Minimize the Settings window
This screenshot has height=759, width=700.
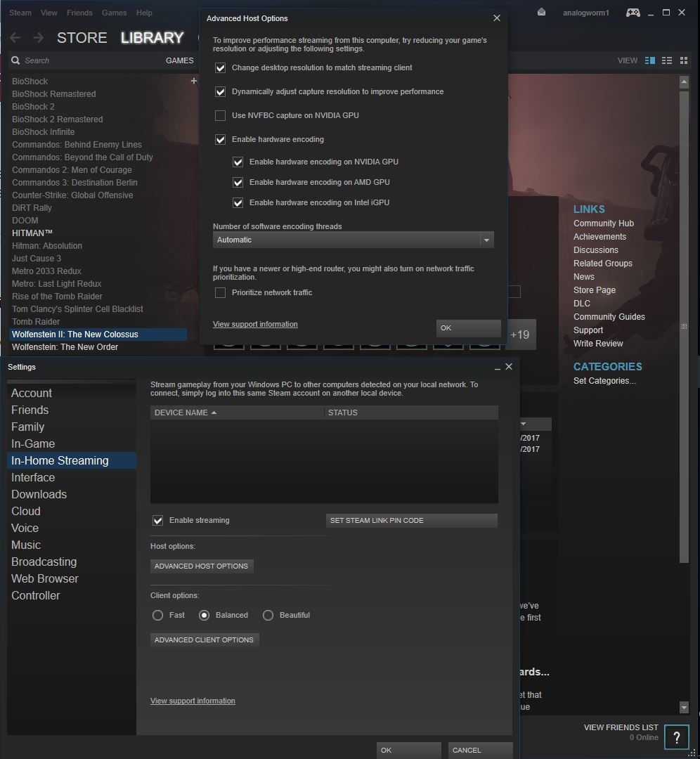[497, 369]
